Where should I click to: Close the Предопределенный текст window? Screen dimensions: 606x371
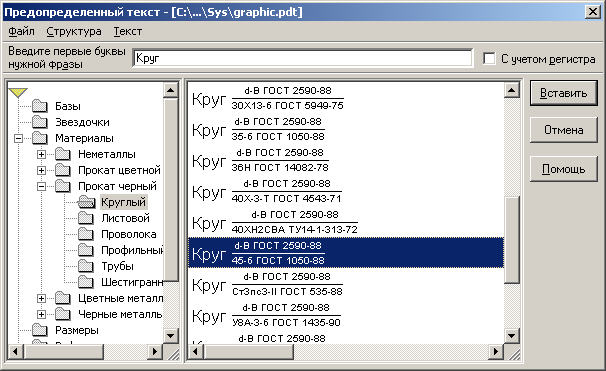click(592, 12)
